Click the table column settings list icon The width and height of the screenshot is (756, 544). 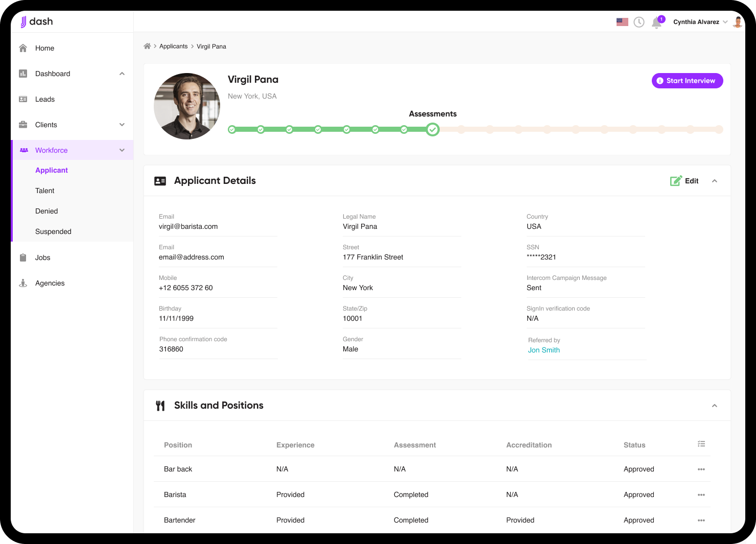[x=701, y=444]
